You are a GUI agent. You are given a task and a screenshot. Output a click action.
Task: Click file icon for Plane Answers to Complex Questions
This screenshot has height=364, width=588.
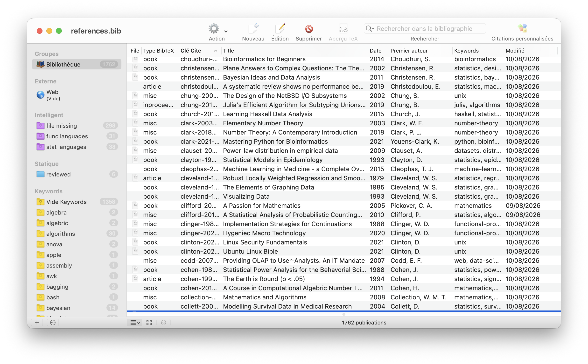tap(135, 68)
